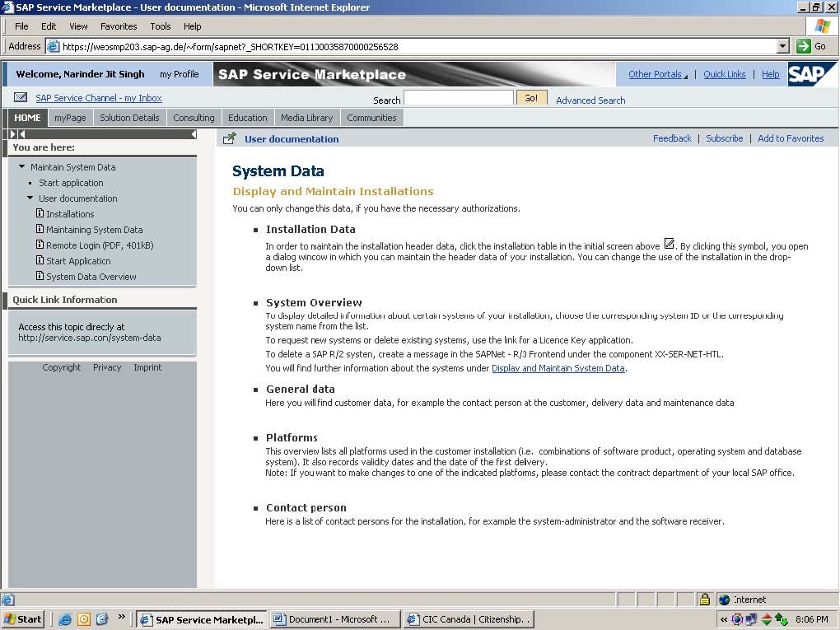This screenshot has width=840, height=630.
Task: Collapse navigation panel with left arrow
Action: click(x=194, y=134)
